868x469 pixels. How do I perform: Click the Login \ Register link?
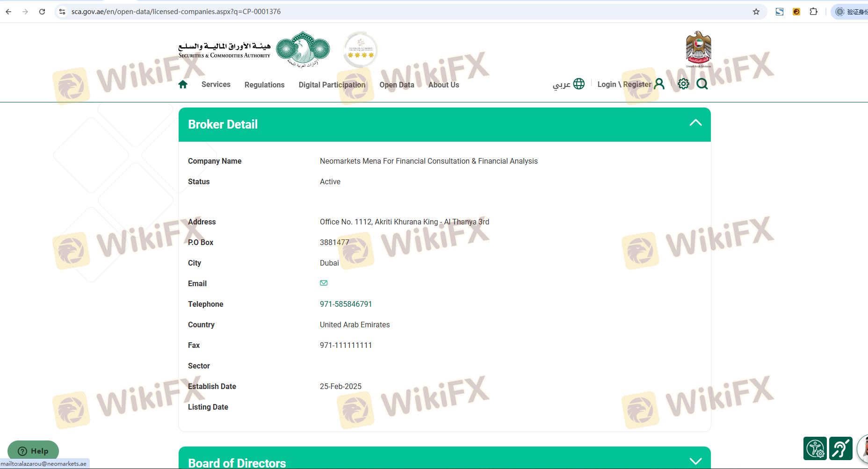[x=624, y=84]
